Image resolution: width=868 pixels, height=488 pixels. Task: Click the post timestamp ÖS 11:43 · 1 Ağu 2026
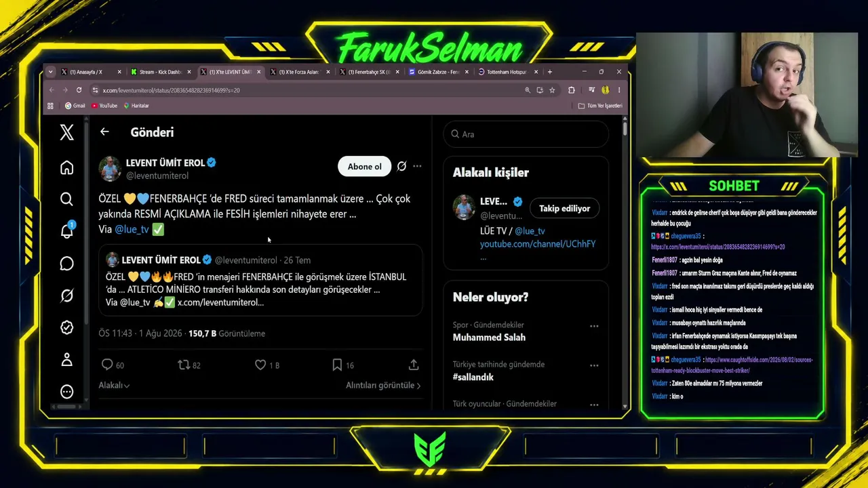140,333
